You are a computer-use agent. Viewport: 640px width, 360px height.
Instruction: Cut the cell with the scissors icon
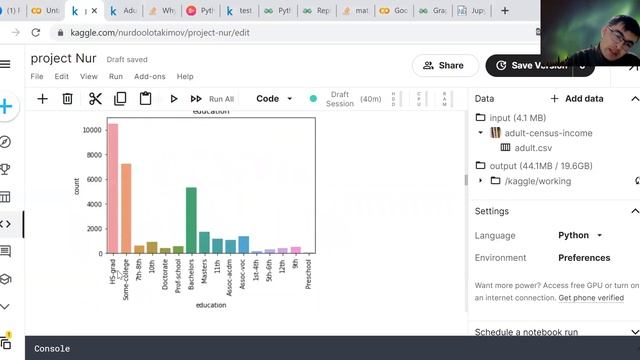pos(95,99)
